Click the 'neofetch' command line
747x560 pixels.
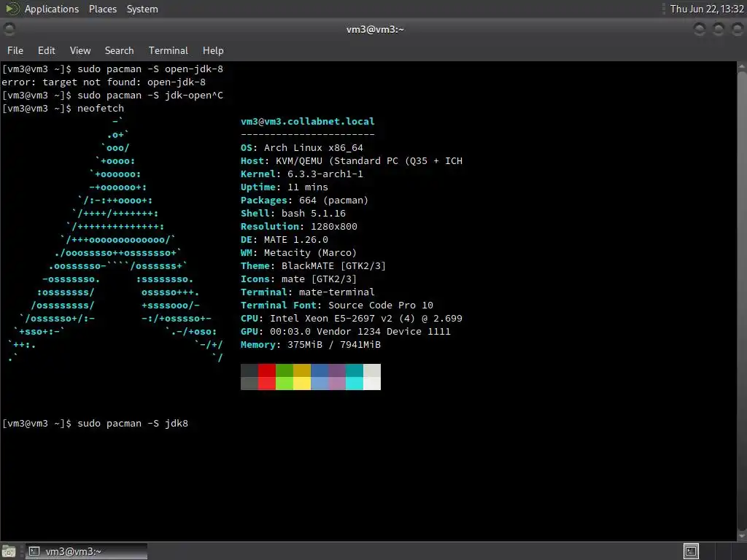[x=63, y=108]
